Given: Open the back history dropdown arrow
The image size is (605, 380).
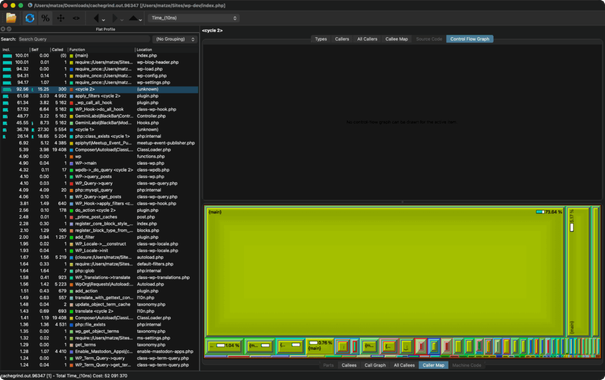Looking at the screenshot, I should [103, 20].
